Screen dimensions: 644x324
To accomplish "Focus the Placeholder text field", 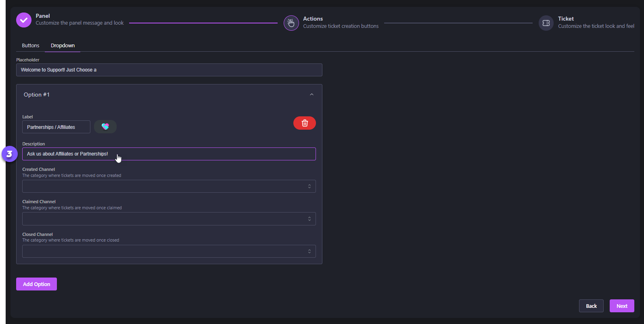I will point(169,70).
